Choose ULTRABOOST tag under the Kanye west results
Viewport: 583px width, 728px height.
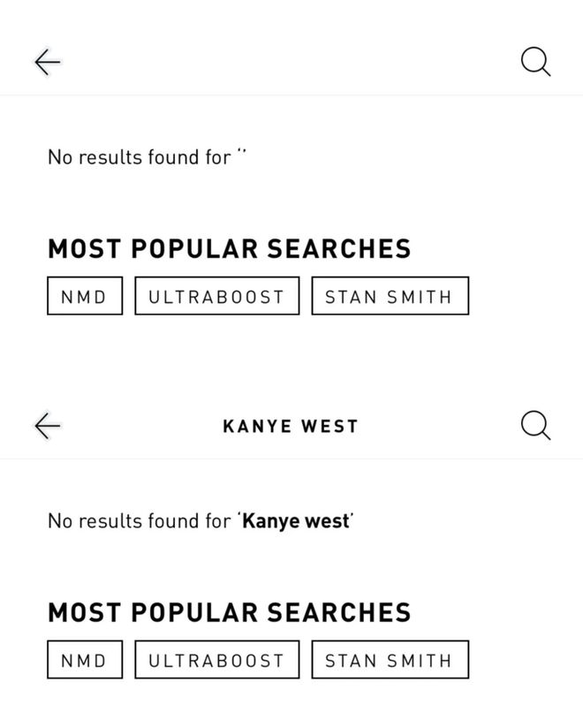pyautogui.click(x=216, y=661)
